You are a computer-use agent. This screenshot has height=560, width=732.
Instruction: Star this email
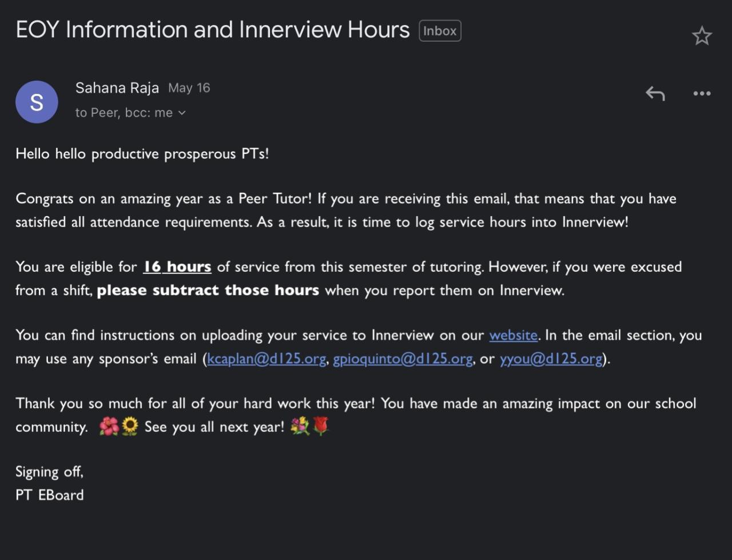[702, 36]
